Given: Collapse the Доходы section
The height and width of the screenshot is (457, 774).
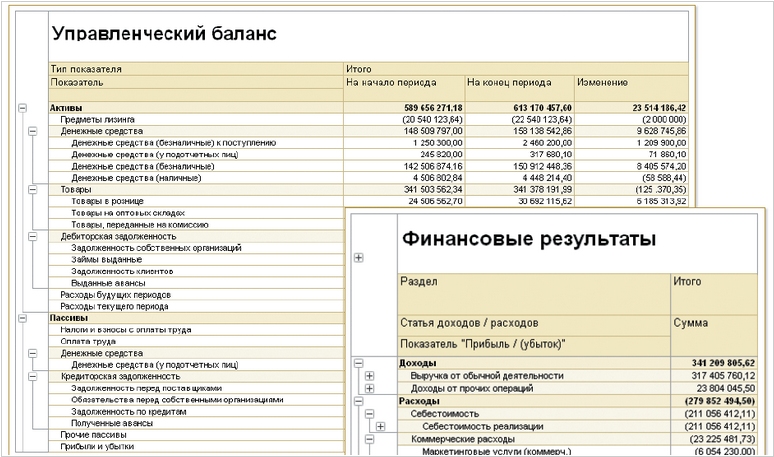Looking at the screenshot, I should click(358, 363).
